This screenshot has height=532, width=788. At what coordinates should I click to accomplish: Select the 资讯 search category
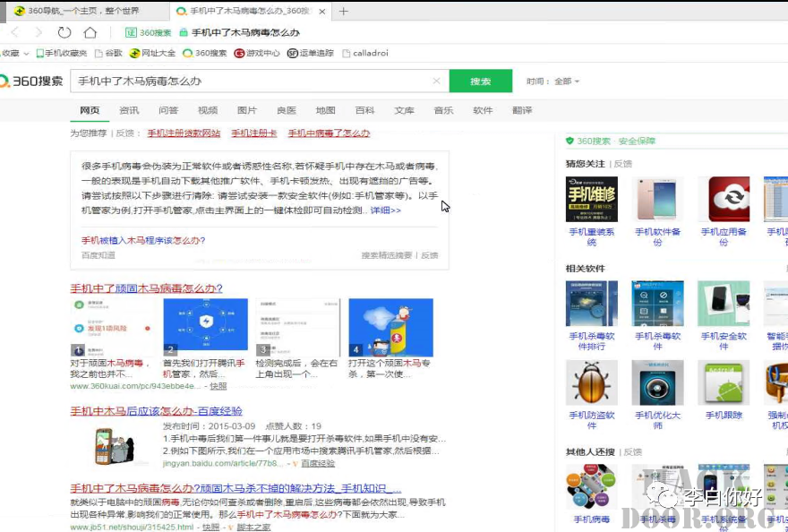coord(129,110)
